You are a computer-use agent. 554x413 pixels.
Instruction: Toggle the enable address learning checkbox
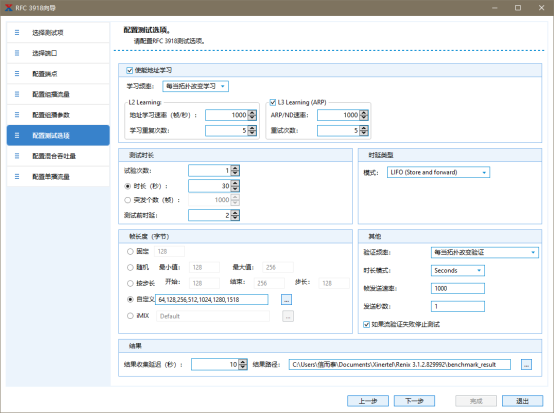[x=130, y=70]
